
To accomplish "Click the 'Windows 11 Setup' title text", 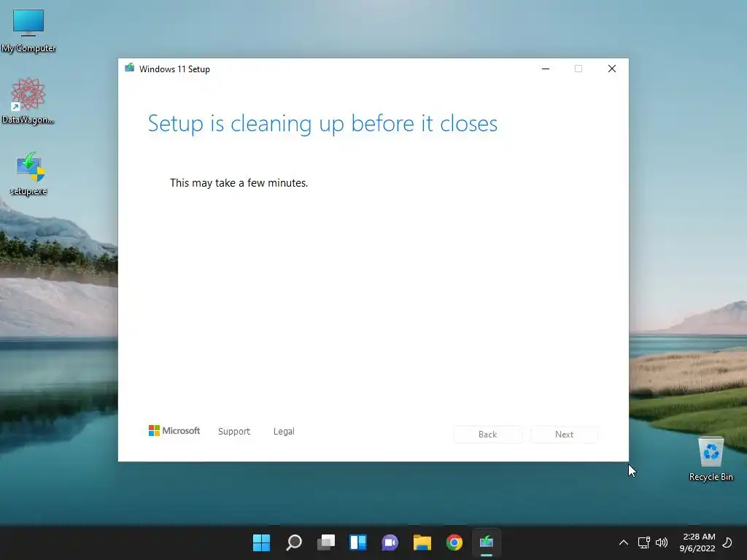I will [x=174, y=69].
